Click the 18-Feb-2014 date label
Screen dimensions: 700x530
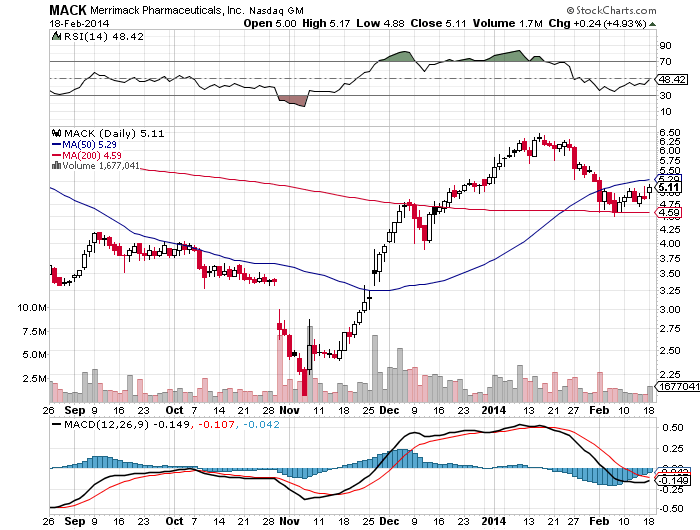(79, 24)
